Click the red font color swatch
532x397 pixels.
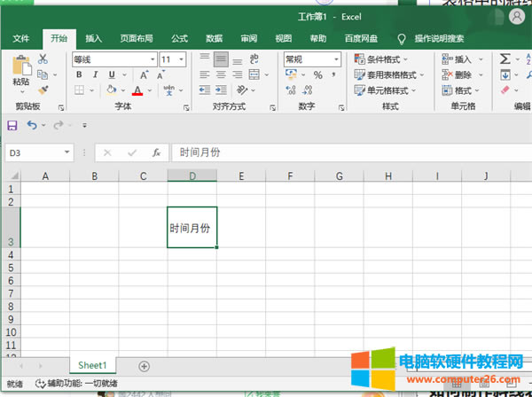137,90
